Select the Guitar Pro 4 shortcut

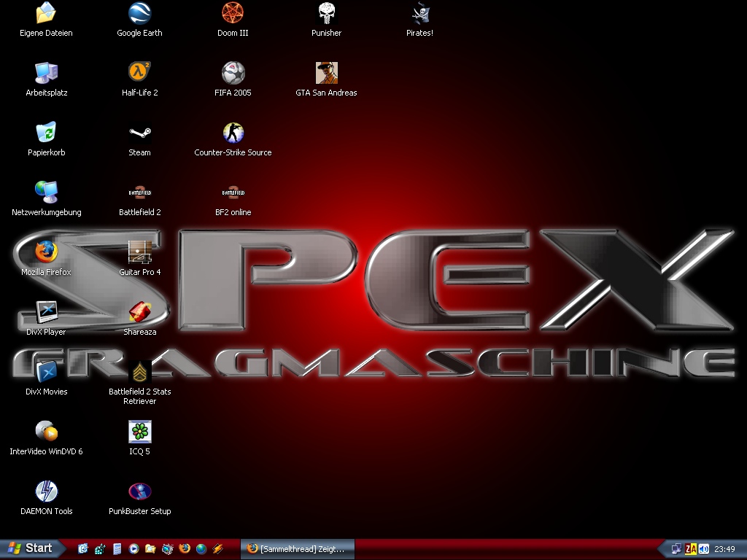(x=139, y=252)
